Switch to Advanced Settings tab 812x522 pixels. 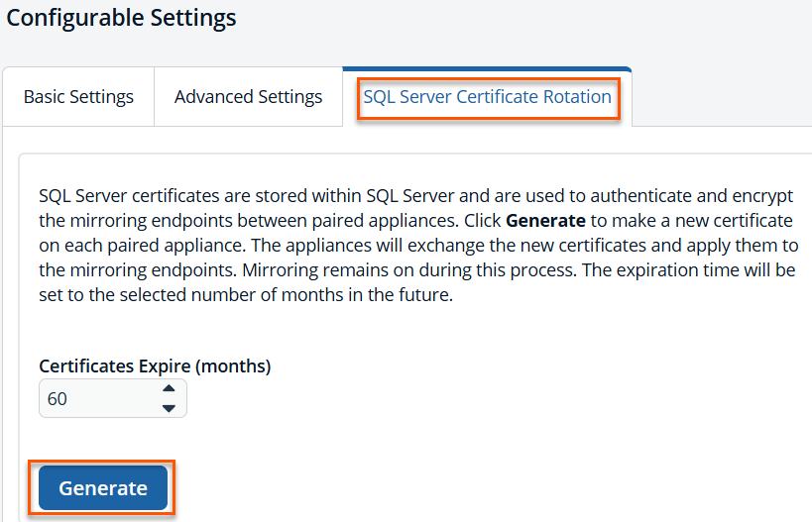tap(248, 97)
